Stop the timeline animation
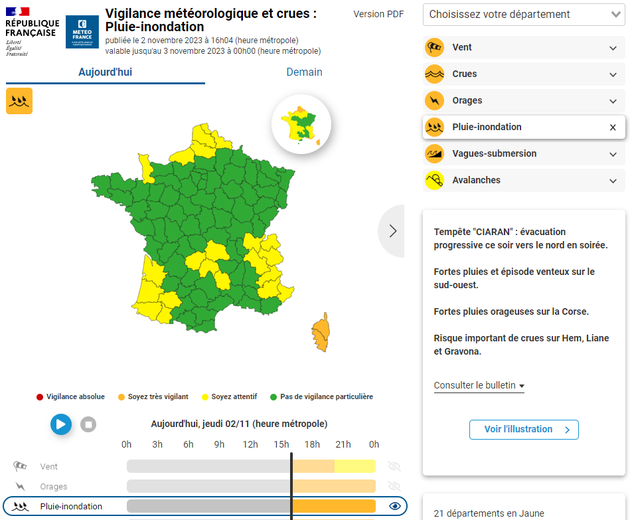The image size is (630, 520). coord(88,424)
